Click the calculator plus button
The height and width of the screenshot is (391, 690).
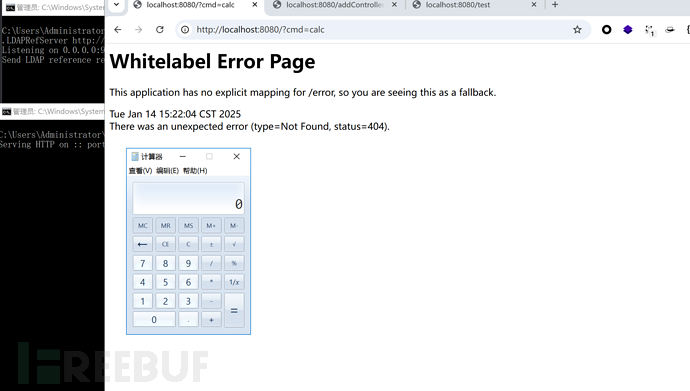click(x=211, y=320)
